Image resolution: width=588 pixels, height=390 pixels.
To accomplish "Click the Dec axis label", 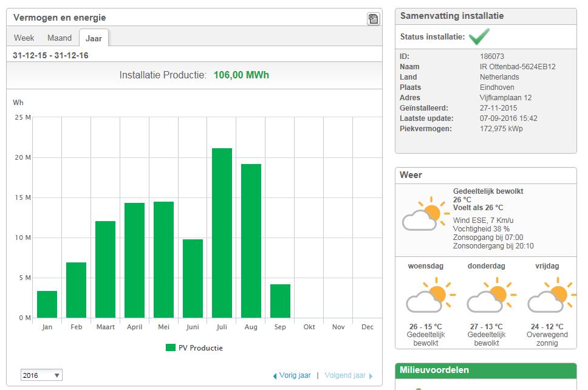I will tap(367, 327).
